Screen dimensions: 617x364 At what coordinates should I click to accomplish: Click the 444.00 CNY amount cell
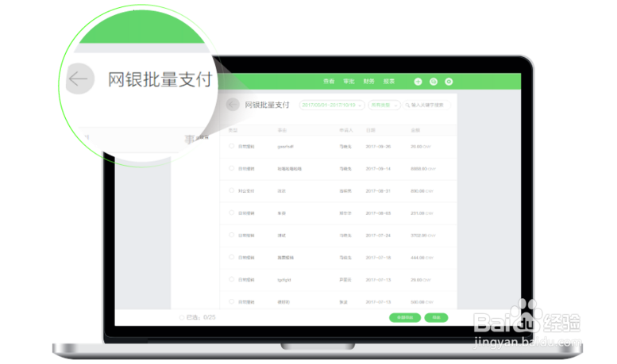pos(422,258)
